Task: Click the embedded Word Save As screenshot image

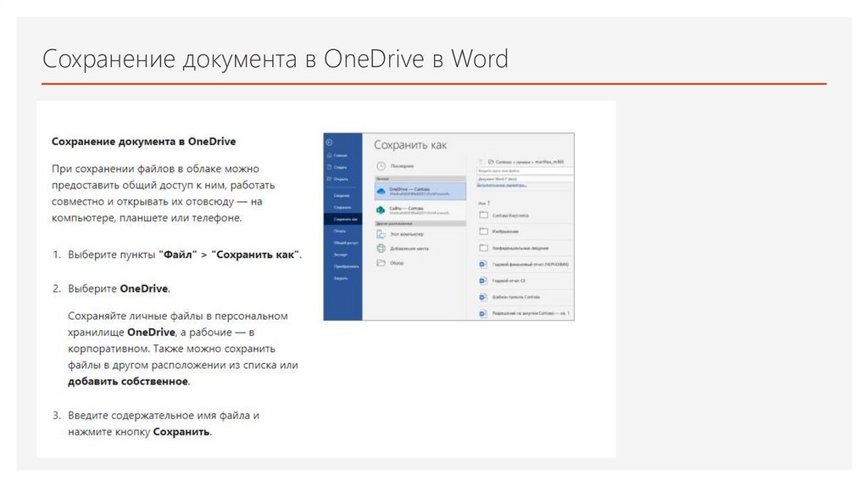Action: coord(449,227)
